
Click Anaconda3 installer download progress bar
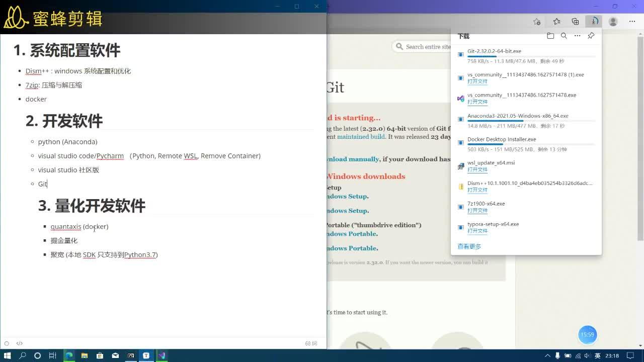[531, 121]
